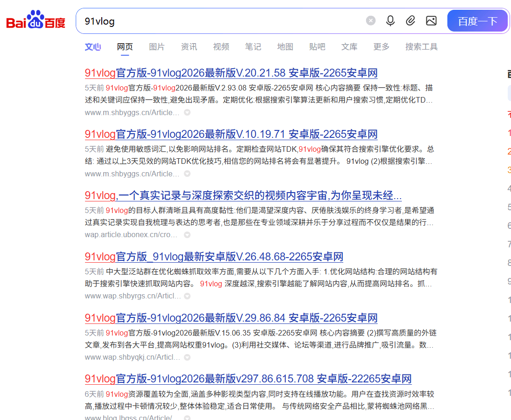Screen dimensions: 511x420
Task: Expand the 更多 menu
Action: pos(381,47)
